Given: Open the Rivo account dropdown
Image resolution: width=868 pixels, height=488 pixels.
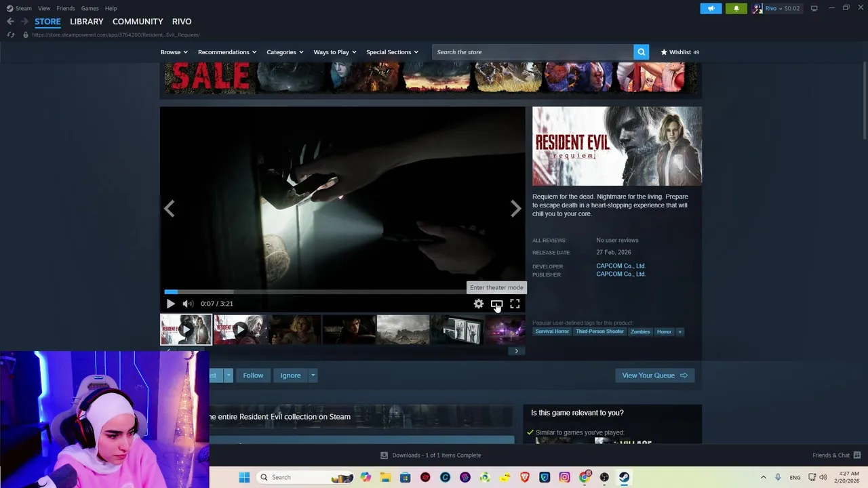Looking at the screenshot, I should tap(776, 8).
